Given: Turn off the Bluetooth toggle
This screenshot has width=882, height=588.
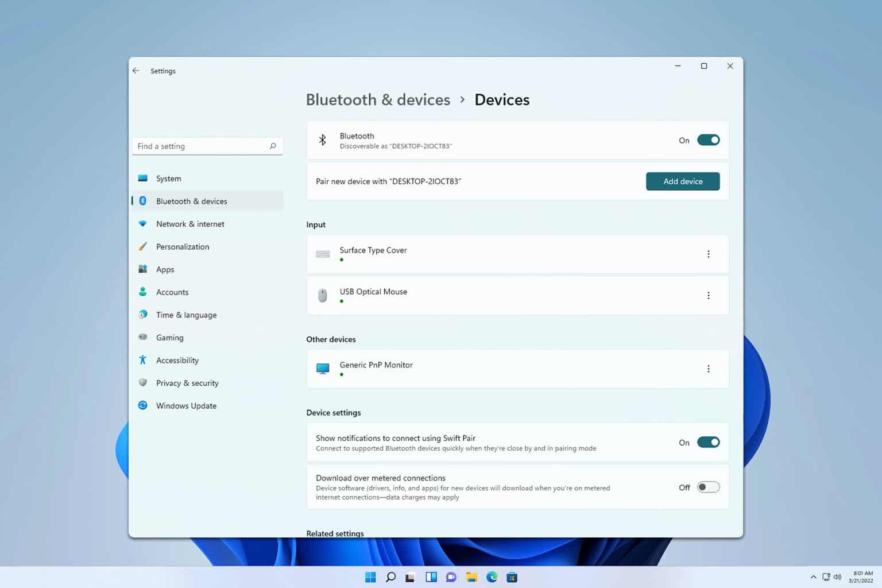Looking at the screenshot, I should (x=708, y=140).
